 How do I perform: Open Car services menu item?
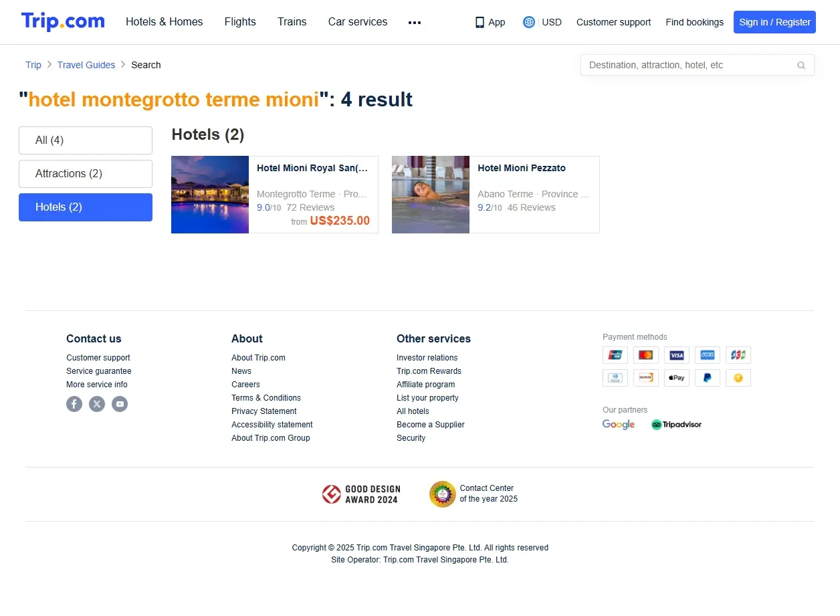coord(358,22)
